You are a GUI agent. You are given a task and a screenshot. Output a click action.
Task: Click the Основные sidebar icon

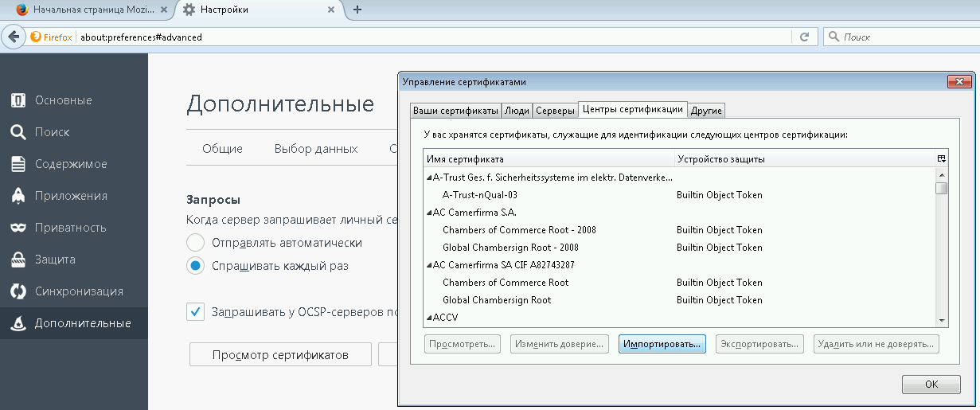(18, 100)
